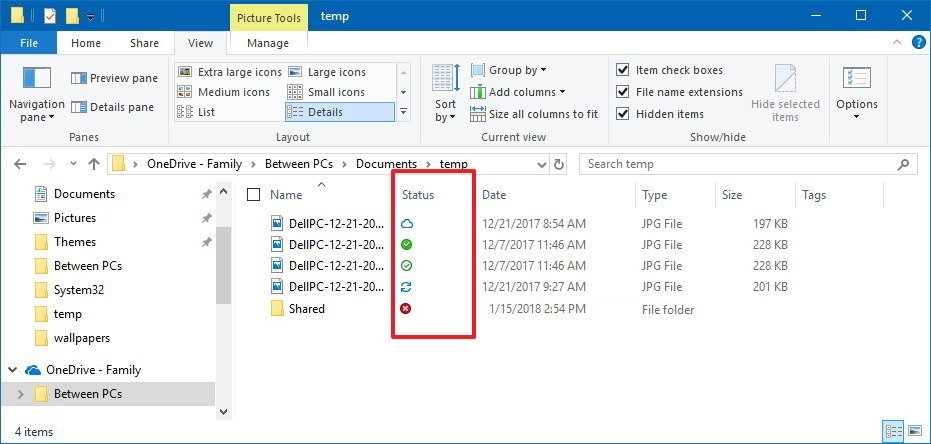Open the Navigation pane dropdown button
This screenshot has width=931, height=444.
(x=36, y=95)
